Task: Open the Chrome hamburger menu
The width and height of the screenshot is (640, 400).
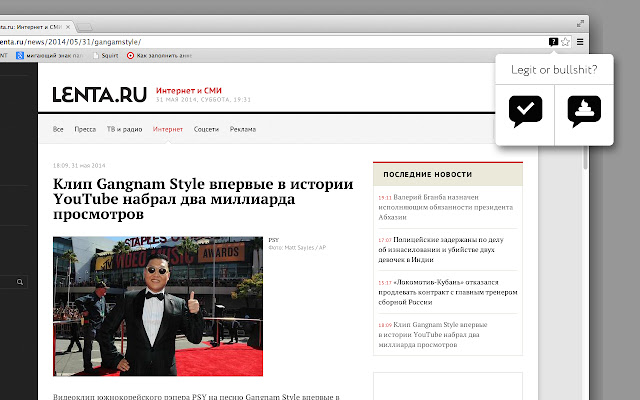Action: tap(580, 42)
